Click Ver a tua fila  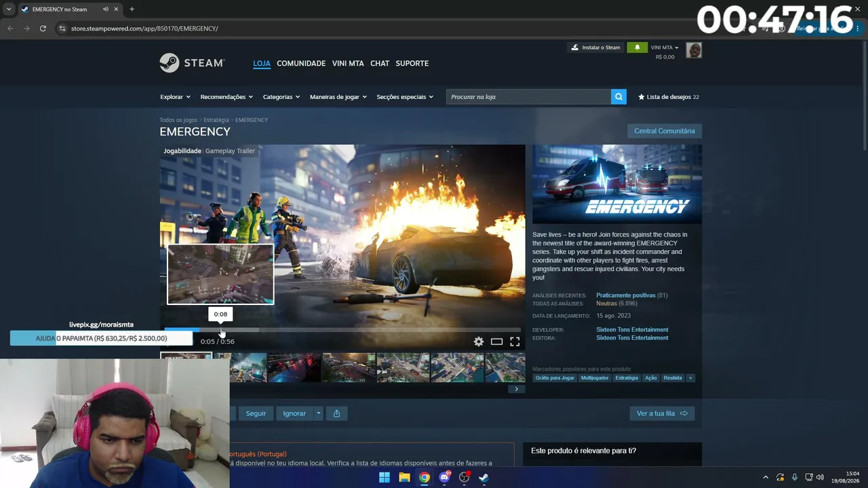tap(662, 413)
